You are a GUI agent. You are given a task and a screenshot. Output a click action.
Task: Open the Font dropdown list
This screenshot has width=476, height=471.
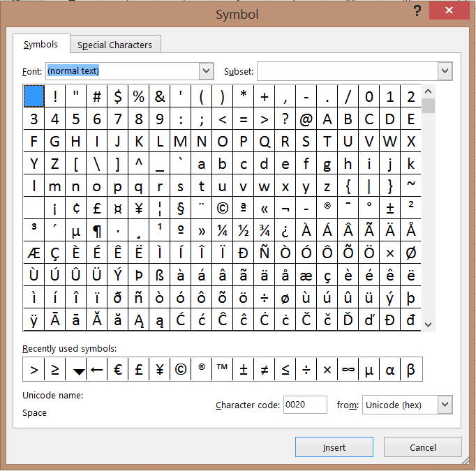pyautogui.click(x=206, y=71)
